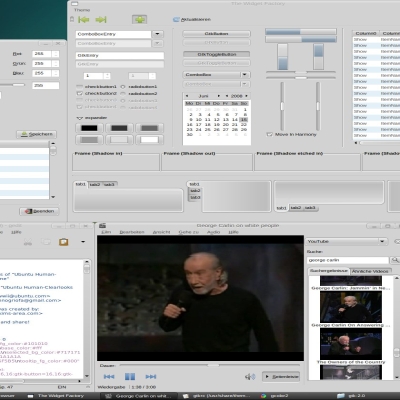The image size is (400, 400).
Task: Click the green back arrow in Widget Factory
Action: (83, 20)
